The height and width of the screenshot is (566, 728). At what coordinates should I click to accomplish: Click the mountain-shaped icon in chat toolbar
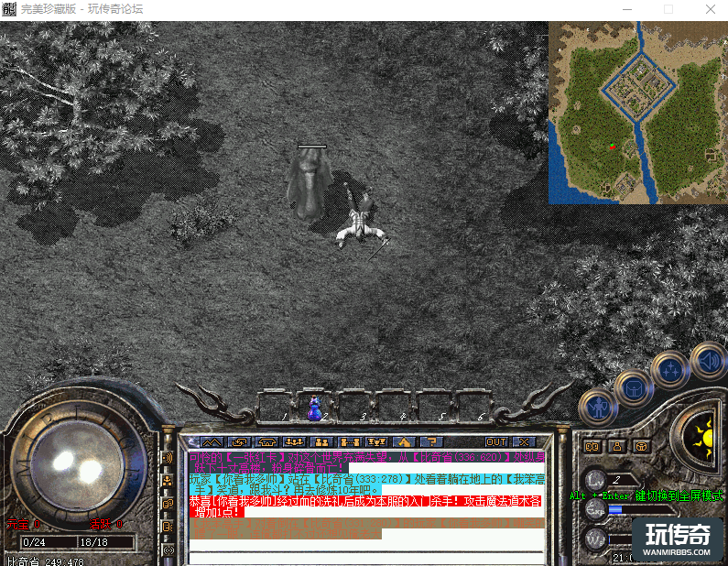pyautogui.click(x=212, y=442)
